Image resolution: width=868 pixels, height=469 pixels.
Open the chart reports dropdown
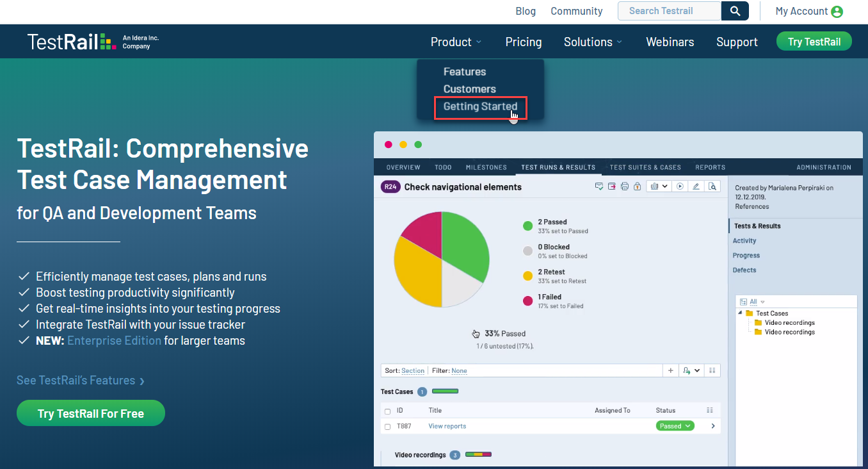[659, 186]
